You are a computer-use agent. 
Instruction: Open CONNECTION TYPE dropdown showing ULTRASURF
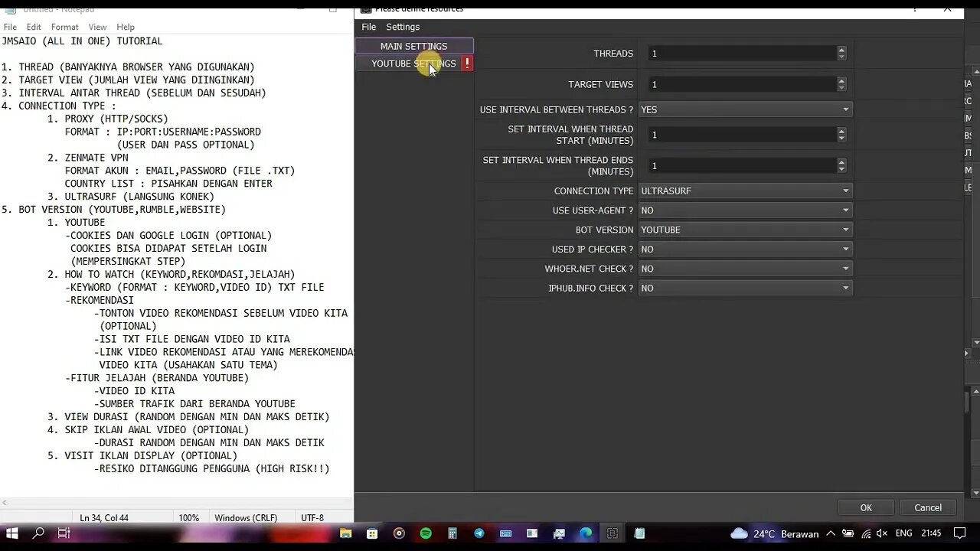[x=745, y=191]
